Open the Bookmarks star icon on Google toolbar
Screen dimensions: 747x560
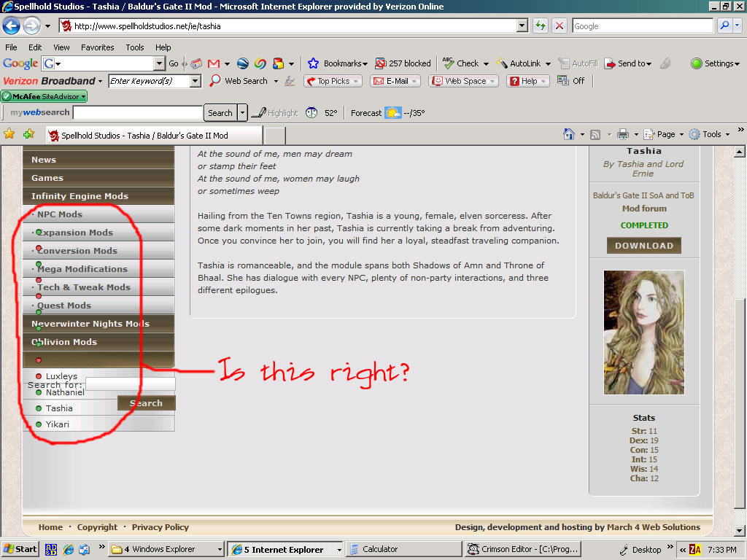click(313, 63)
